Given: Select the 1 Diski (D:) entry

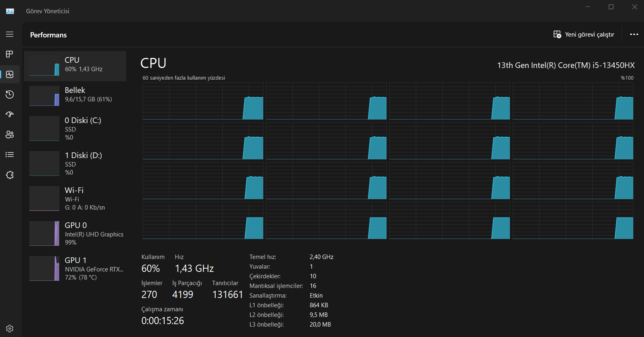Looking at the screenshot, I should [x=75, y=164].
